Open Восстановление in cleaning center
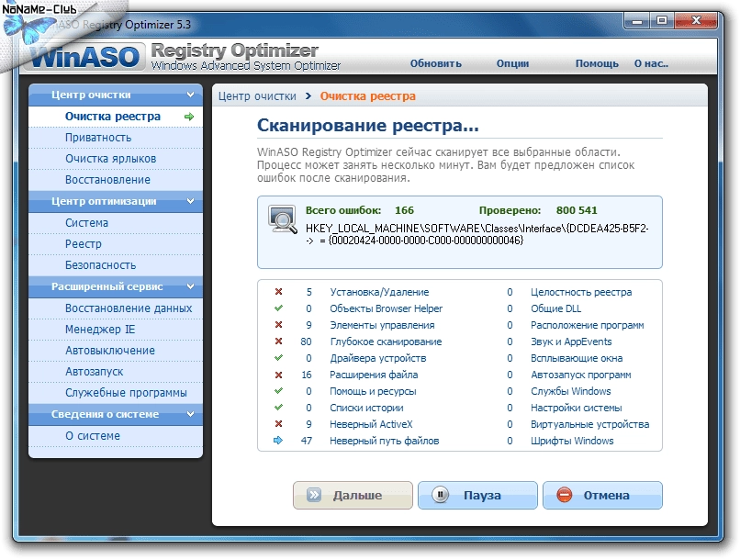740x560 pixels. [116, 180]
